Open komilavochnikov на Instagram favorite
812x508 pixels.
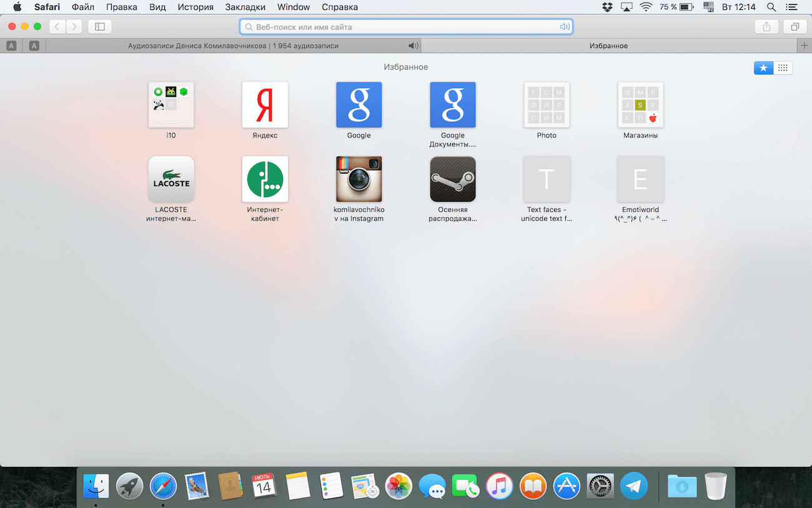pos(359,179)
